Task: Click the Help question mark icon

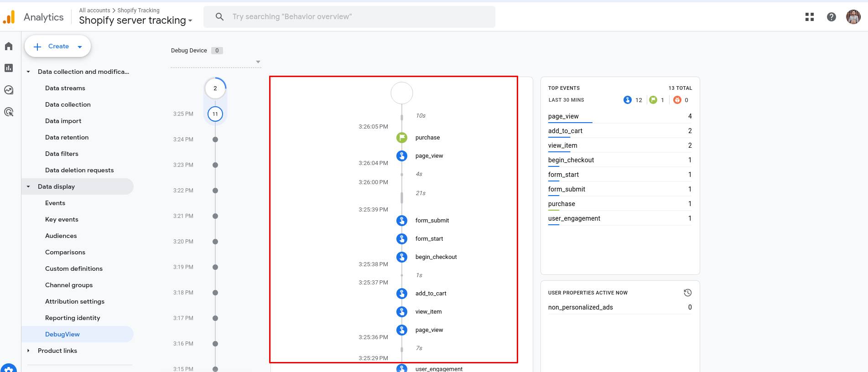Action: pyautogui.click(x=832, y=17)
